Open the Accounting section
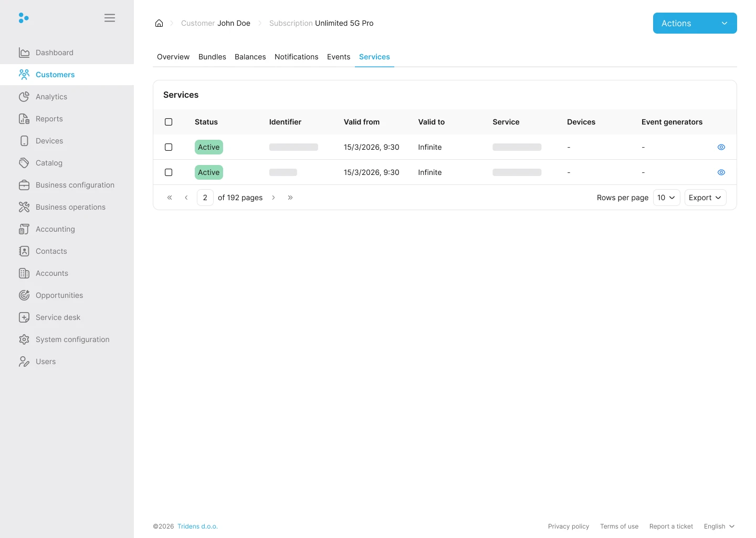The height and width of the screenshot is (538, 756). 55,229
